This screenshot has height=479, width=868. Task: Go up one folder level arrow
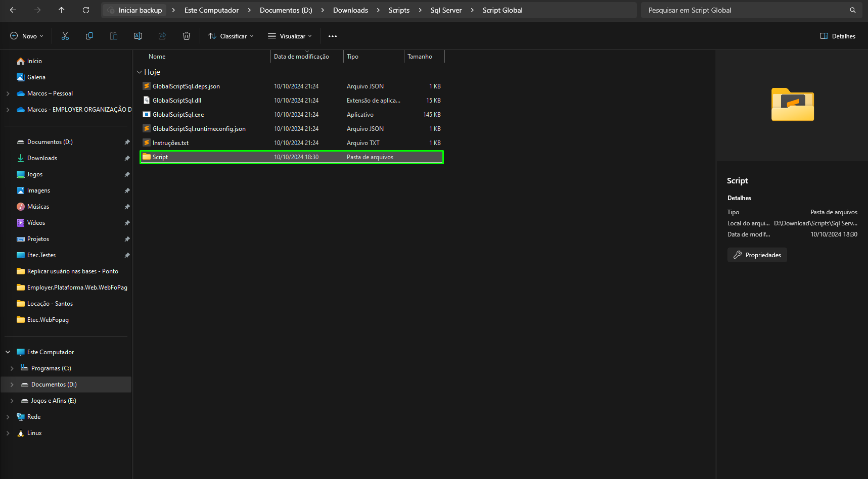tap(62, 10)
